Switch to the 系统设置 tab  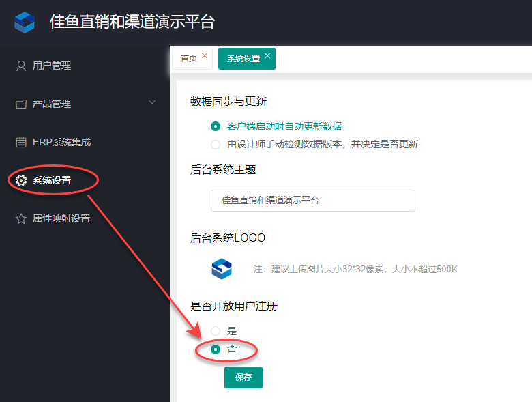tap(247, 59)
